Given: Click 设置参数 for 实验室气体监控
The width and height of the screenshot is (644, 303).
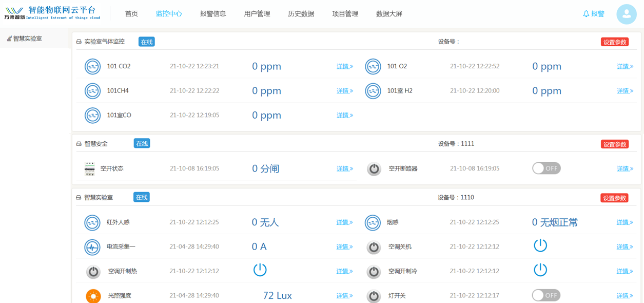Looking at the screenshot, I should (x=615, y=42).
